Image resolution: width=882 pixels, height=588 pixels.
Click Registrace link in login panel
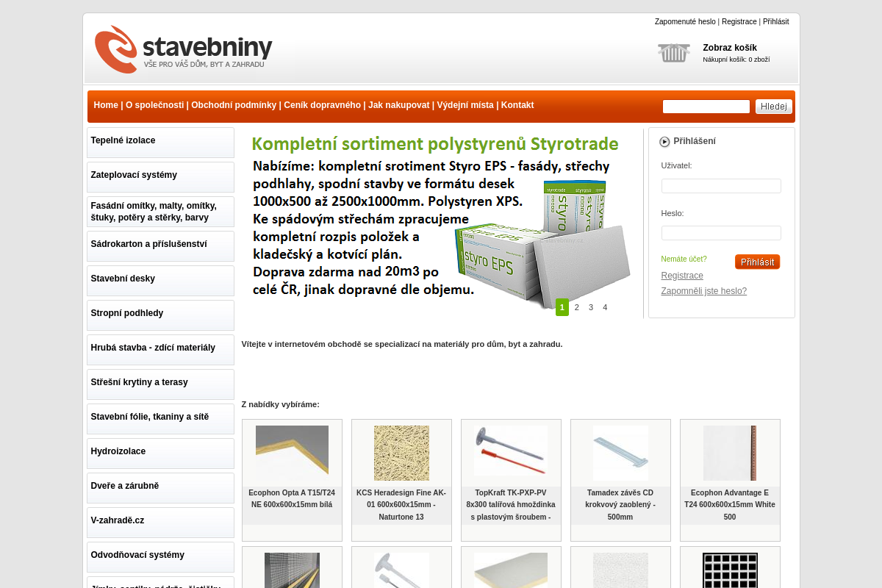pyautogui.click(x=682, y=276)
